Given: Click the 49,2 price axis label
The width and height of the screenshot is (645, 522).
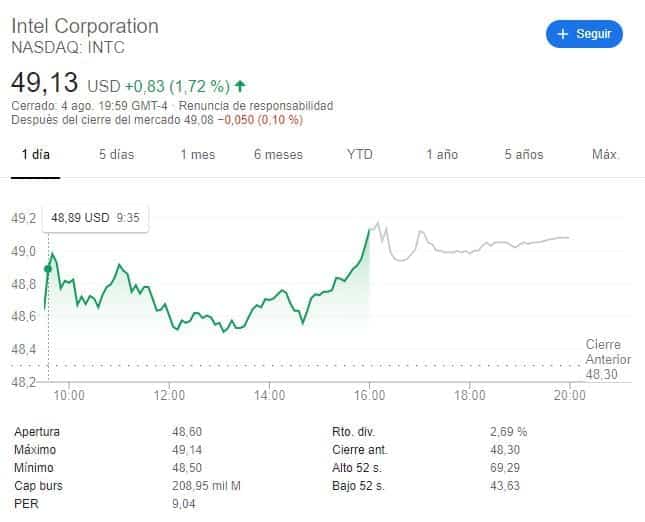Looking at the screenshot, I should [x=24, y=218].
